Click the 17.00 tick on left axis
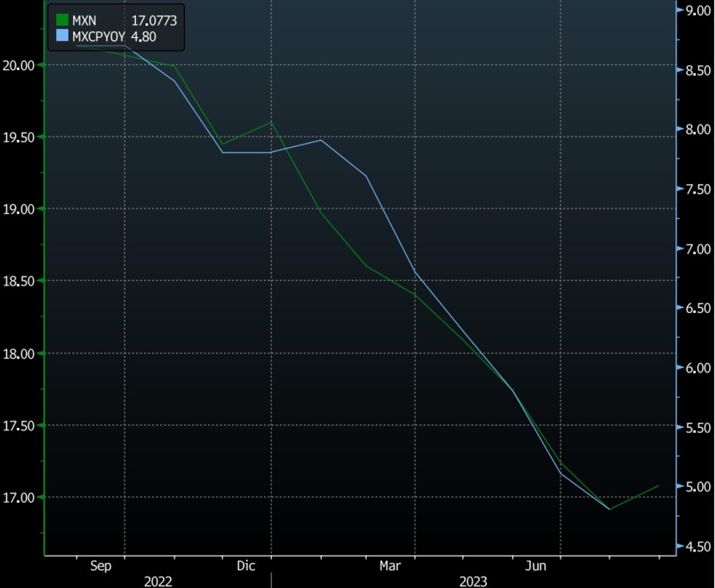Screen dimensions: 715x588 click(x=19, y=497)
